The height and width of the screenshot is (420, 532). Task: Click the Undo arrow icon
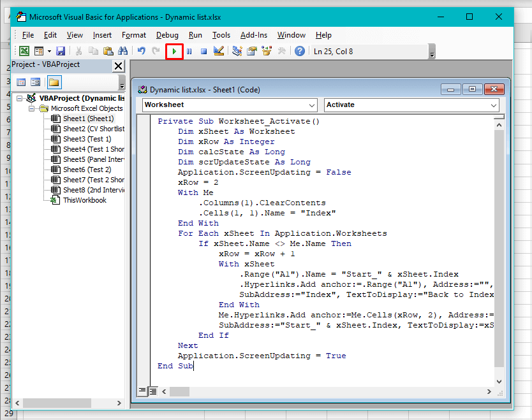click(141, 51)
